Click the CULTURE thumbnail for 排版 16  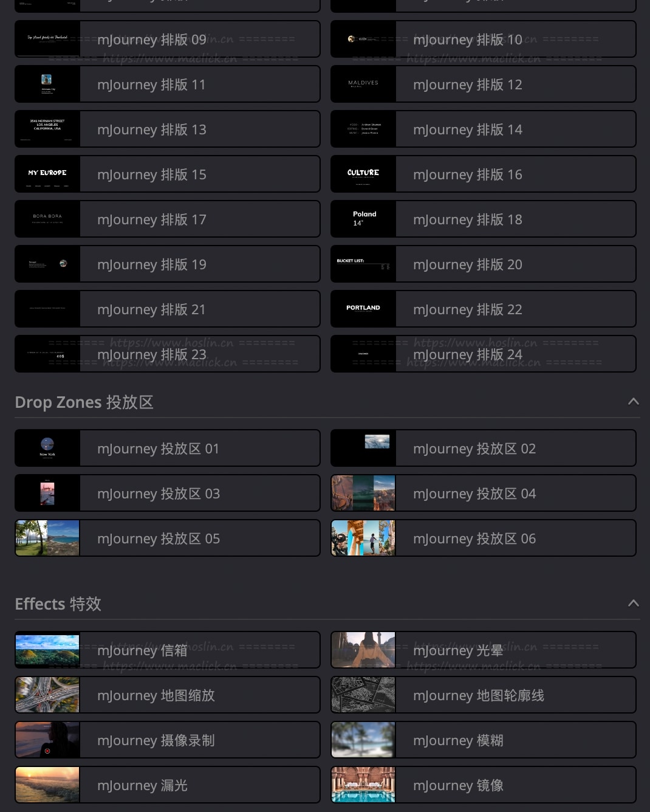(x=363, y=174)
